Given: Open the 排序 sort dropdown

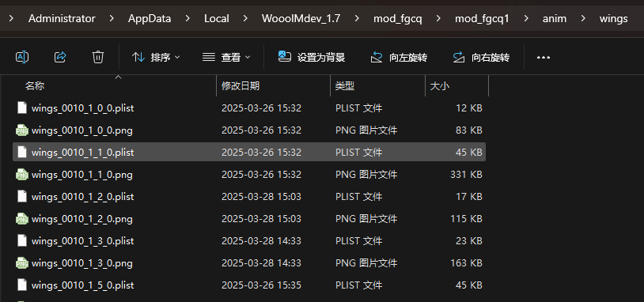Looking at the screenshot, I should pyautogui.click(x=156, y=57).
